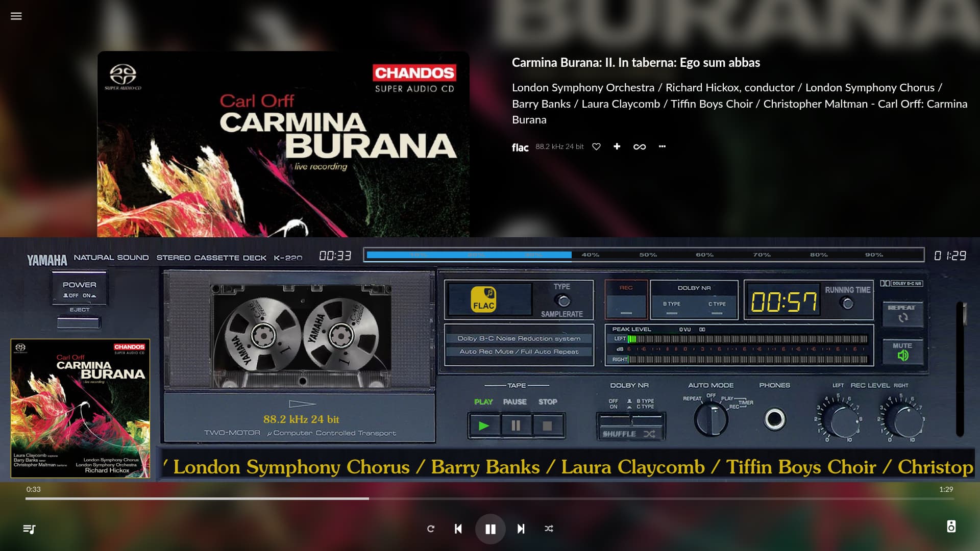Click the yellow FLAC format badge

pos(483,299)
